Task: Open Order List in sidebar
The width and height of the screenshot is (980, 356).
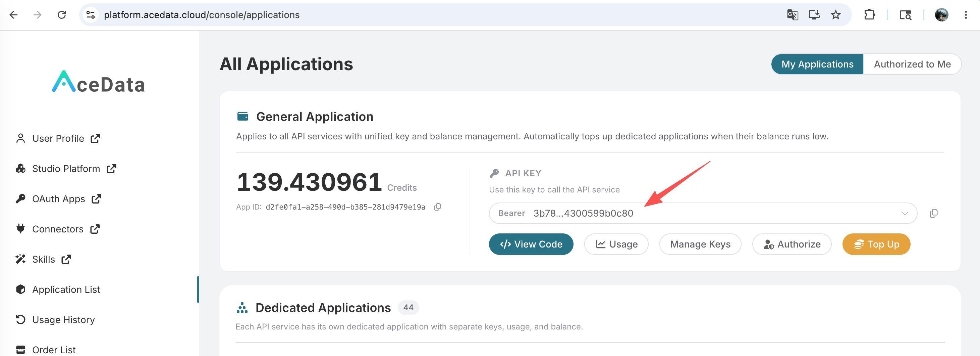Action: coord(46,350)
